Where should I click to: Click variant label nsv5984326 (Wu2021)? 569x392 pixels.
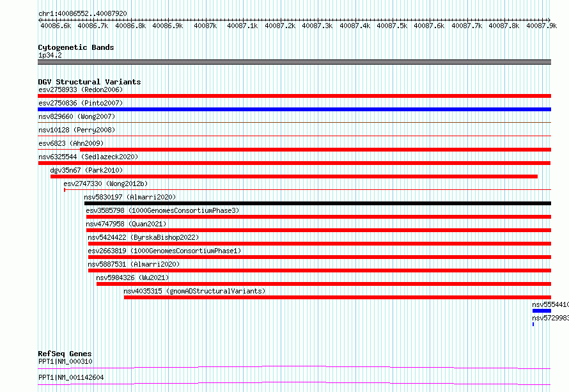click(132, 278)
